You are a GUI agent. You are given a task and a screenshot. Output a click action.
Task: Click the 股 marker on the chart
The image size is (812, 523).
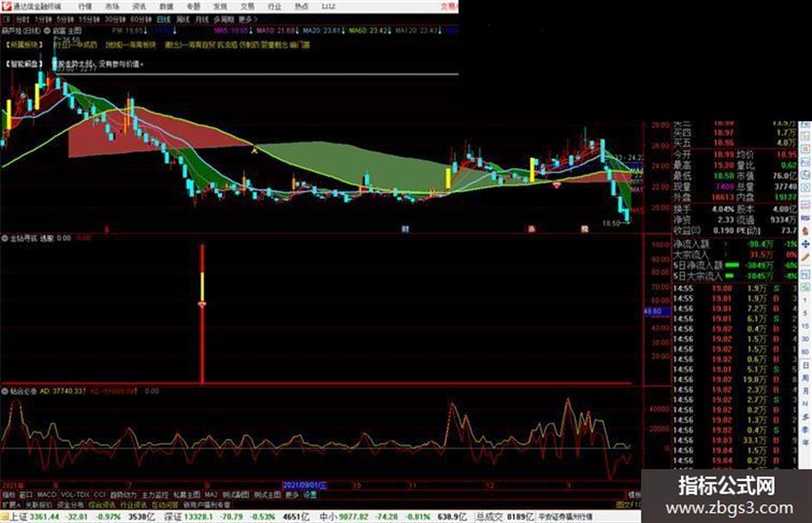point(584,228)
